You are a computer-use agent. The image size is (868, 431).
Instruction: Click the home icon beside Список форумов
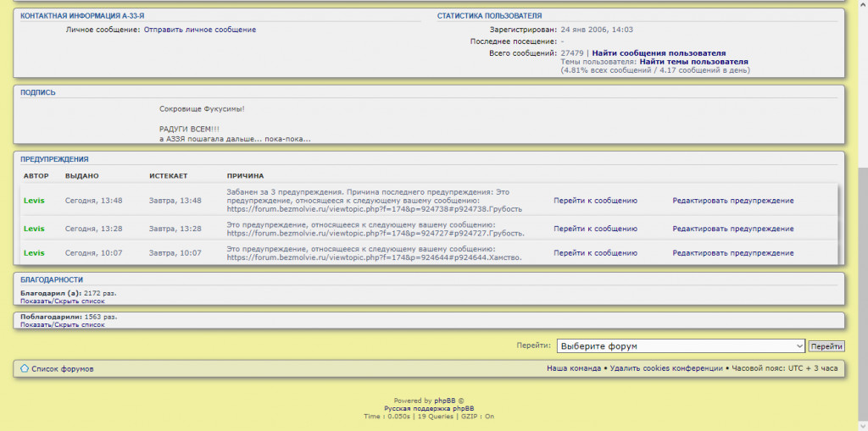tap(25, 368)
